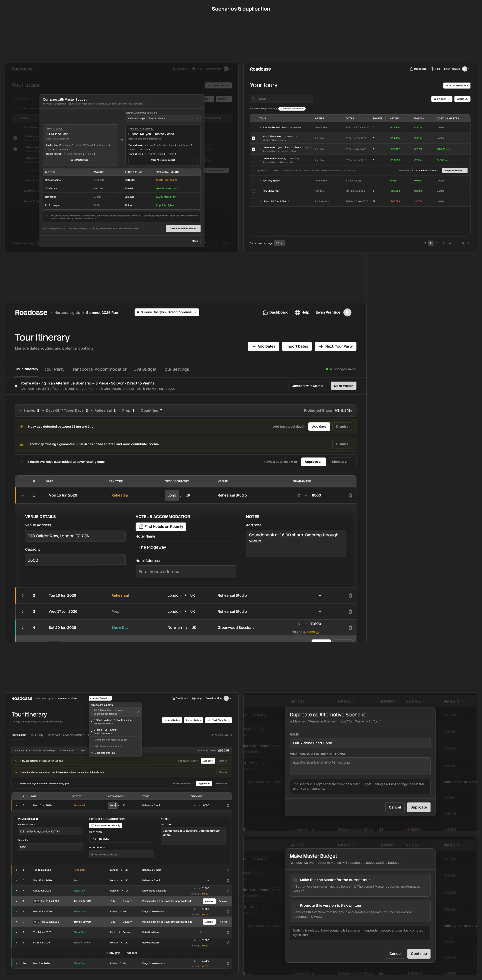Delete the Thu 25 Jun 2026 Berlin row via trash icon
This screenshot has width=482, height=980.
(228, 932)
